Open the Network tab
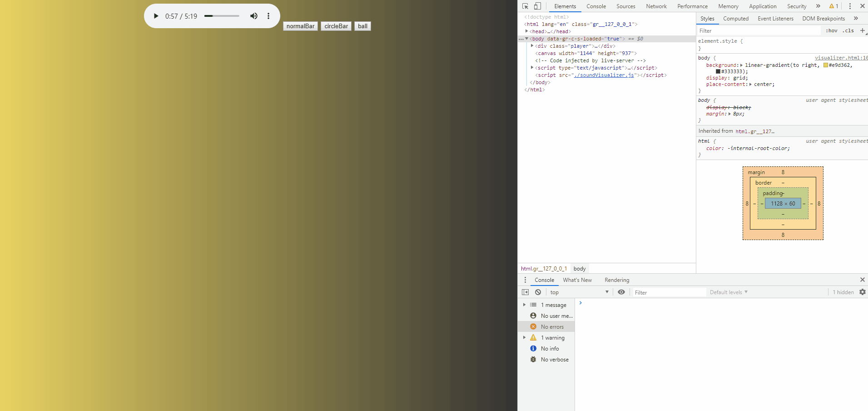The height and width of the screenshot is (411, 868). [x=656, y=6]
